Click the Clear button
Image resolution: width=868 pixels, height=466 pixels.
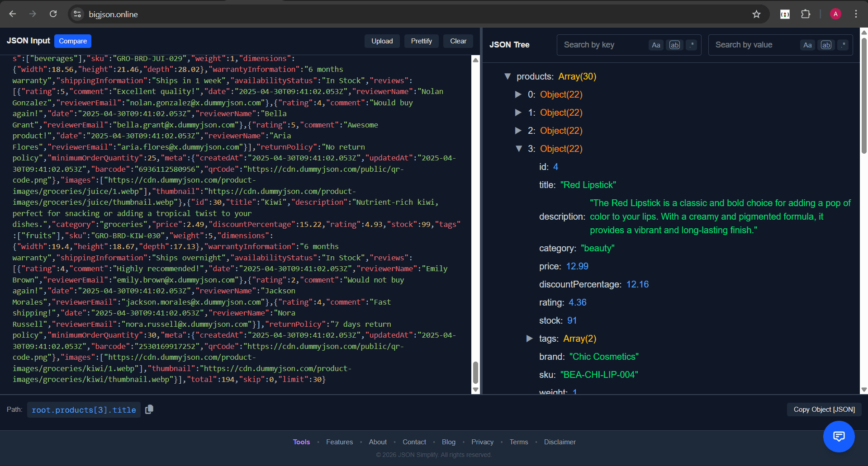tap(458, 41)
